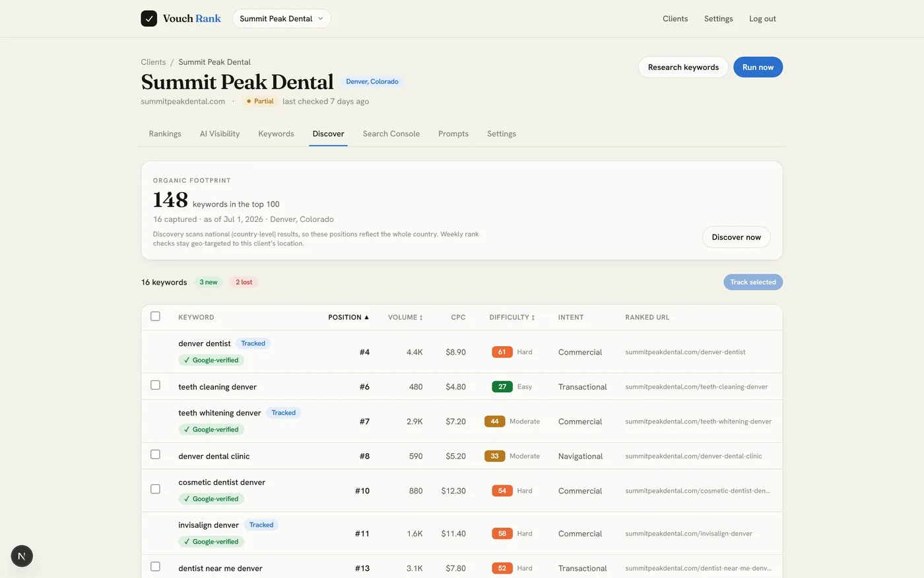This screenshot has width=924, height=578.
Task: Open the Keywords tab
Action: click(276, 133)
